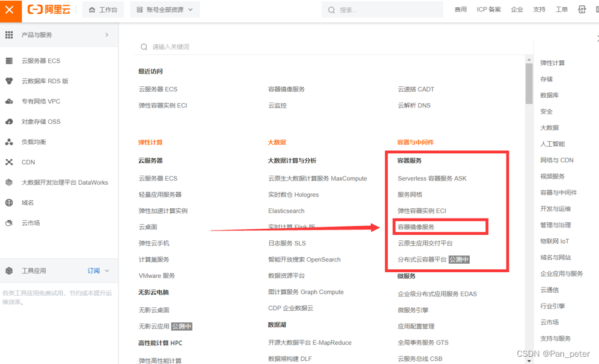
Task: Open 分布式云容器平台 link
Action: 421,260
